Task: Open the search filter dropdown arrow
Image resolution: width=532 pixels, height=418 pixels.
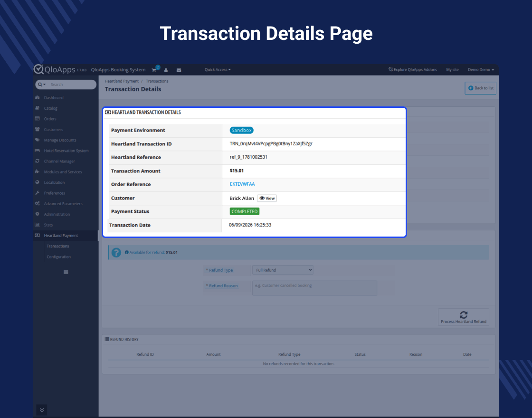Action: click(45, 85)
